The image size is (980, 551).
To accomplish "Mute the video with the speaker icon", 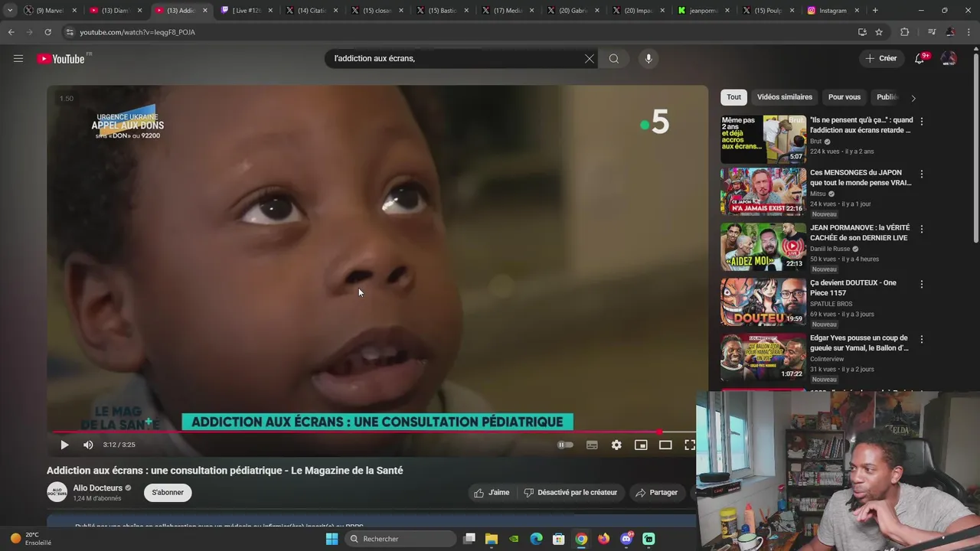I will coord(88,445).
